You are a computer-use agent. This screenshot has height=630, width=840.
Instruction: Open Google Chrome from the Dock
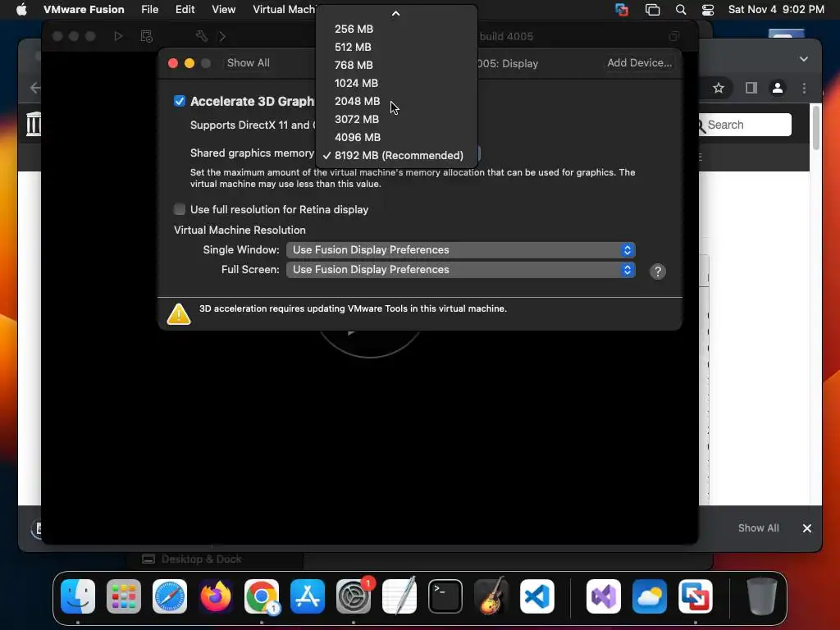coord(262,596)
